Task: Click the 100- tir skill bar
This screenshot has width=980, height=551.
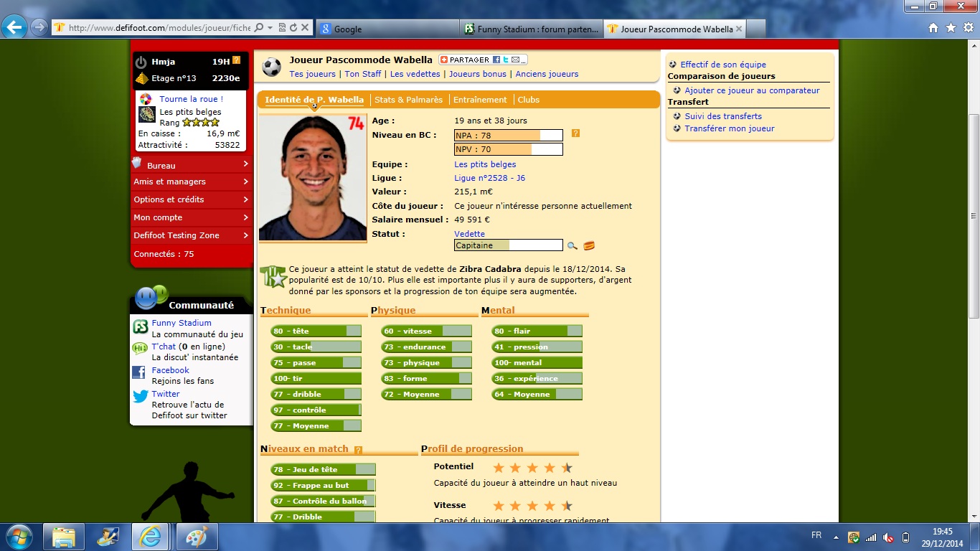Action: point(316,378)
